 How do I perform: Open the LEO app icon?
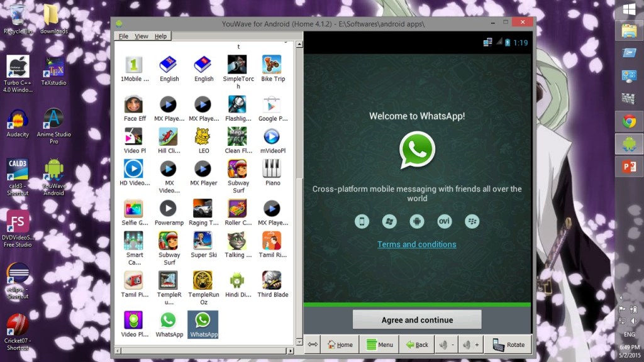pos(203,136)
